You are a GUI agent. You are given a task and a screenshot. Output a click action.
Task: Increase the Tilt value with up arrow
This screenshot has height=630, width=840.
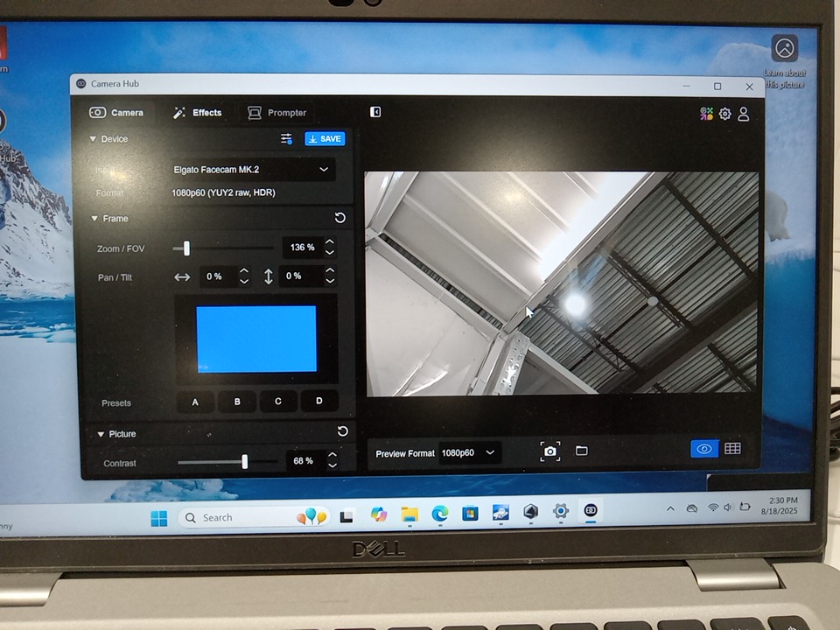[x=330, y=270]
